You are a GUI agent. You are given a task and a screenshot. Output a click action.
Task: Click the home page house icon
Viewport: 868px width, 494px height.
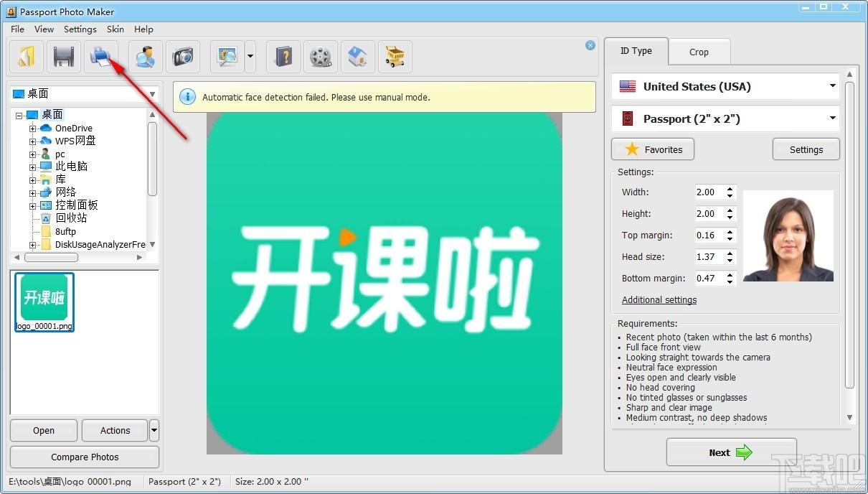click(358, 57)
